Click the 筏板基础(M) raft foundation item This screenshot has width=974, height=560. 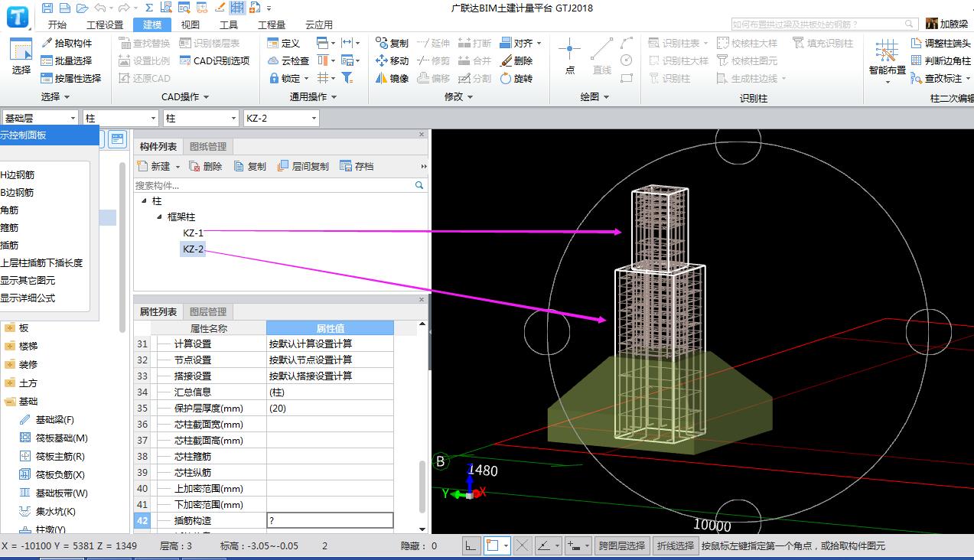click(x=54, y=438)
